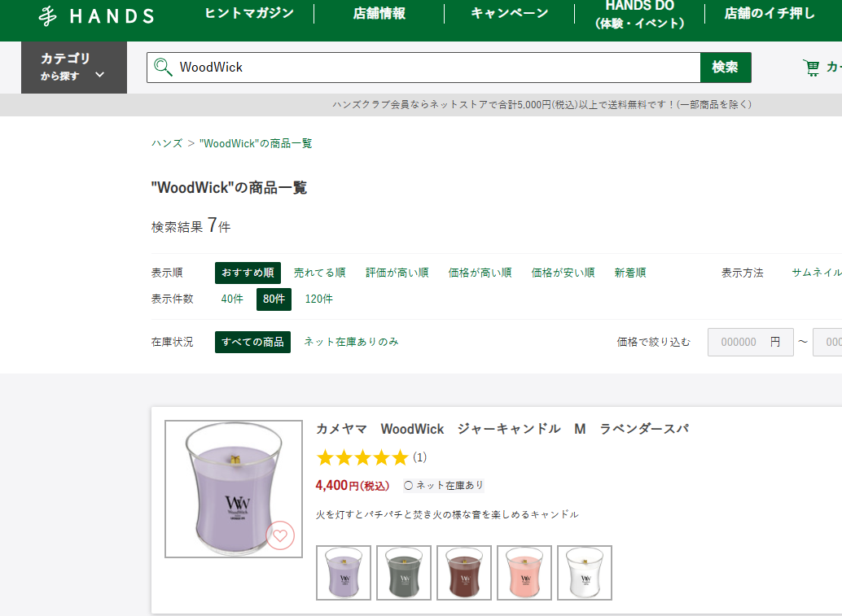Open キャンペーン menu
Image resolution: width=842 pixels, height=616 pixels.
[510, 13]
